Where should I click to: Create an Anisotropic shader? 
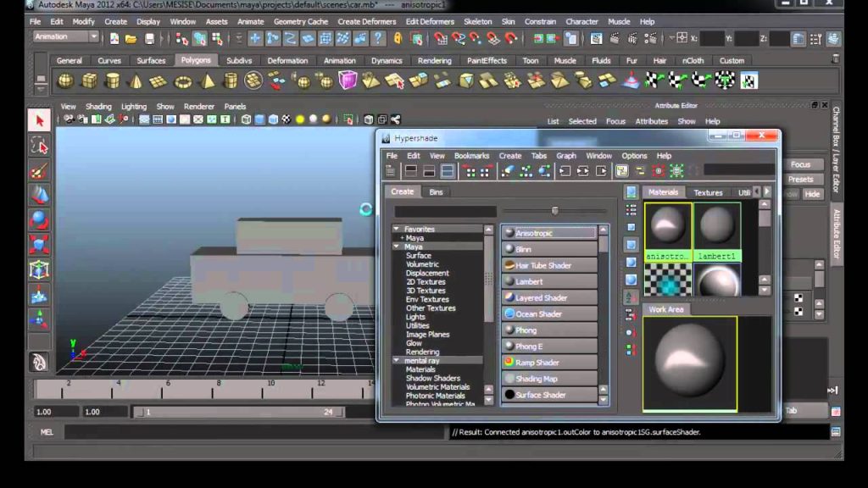[549, 233]
